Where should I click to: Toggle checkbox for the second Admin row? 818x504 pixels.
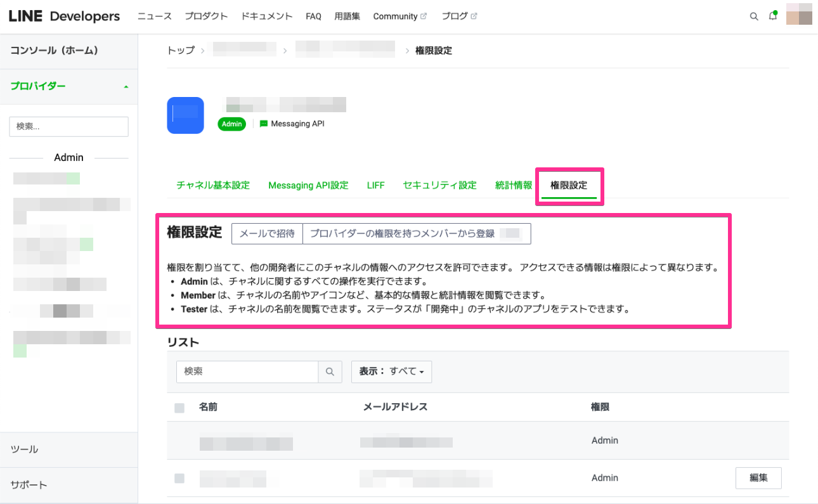(179, 478)
